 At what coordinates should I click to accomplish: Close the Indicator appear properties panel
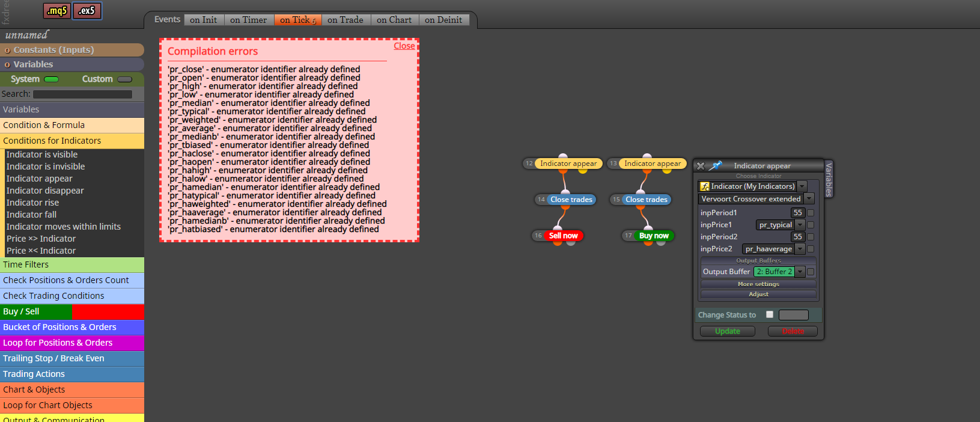pyautogui.click(x=701, y=166)
